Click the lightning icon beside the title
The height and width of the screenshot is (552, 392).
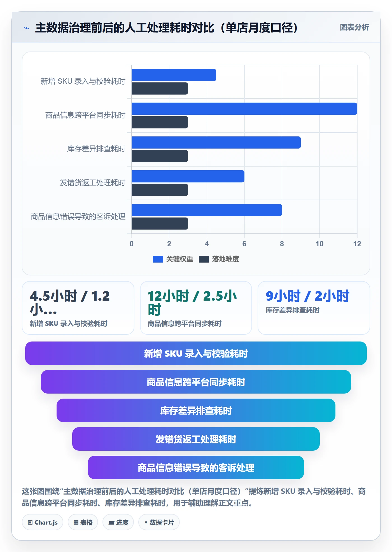(x=27, y=28)
